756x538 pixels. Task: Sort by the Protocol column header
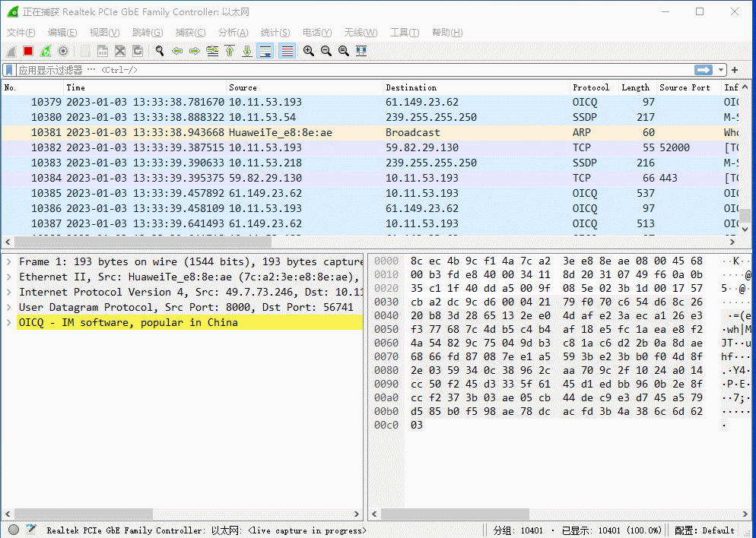tap(594, 87)
